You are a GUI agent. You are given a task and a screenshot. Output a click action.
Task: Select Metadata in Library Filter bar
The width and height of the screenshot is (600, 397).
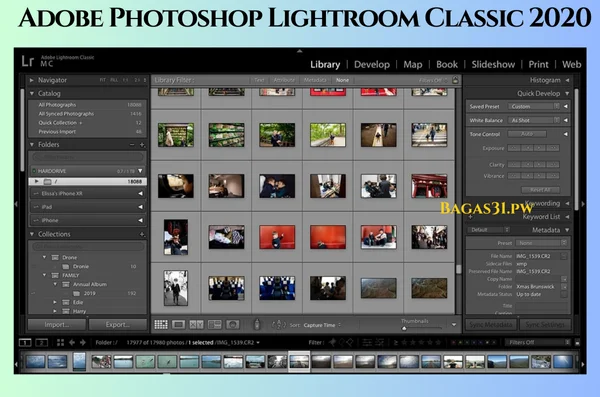[x=315, y=80]
